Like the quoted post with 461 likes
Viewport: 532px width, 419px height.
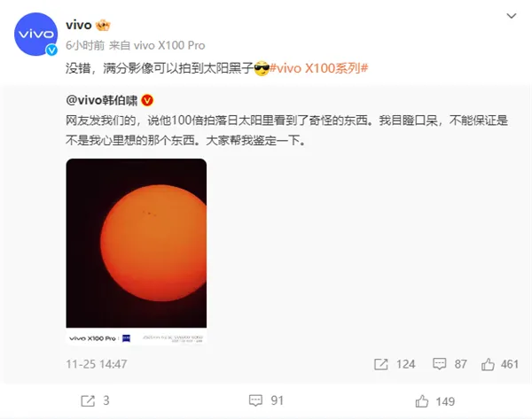click(500, 364)
